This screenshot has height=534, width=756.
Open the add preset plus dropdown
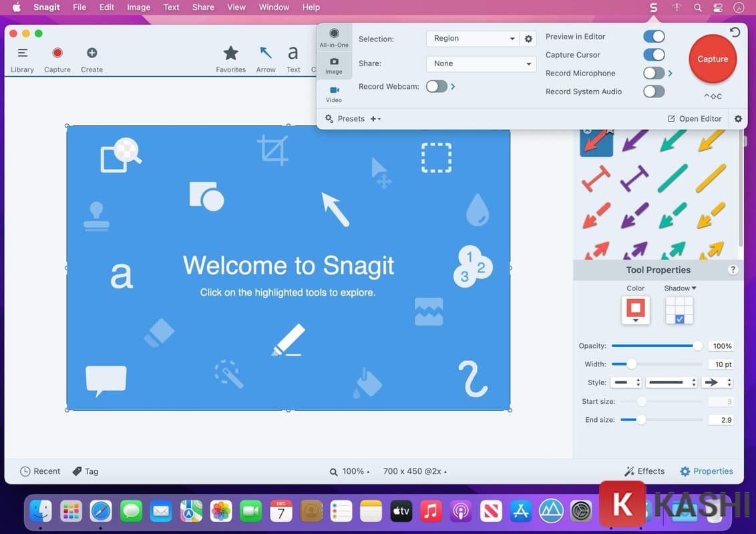tap(375, 119)
